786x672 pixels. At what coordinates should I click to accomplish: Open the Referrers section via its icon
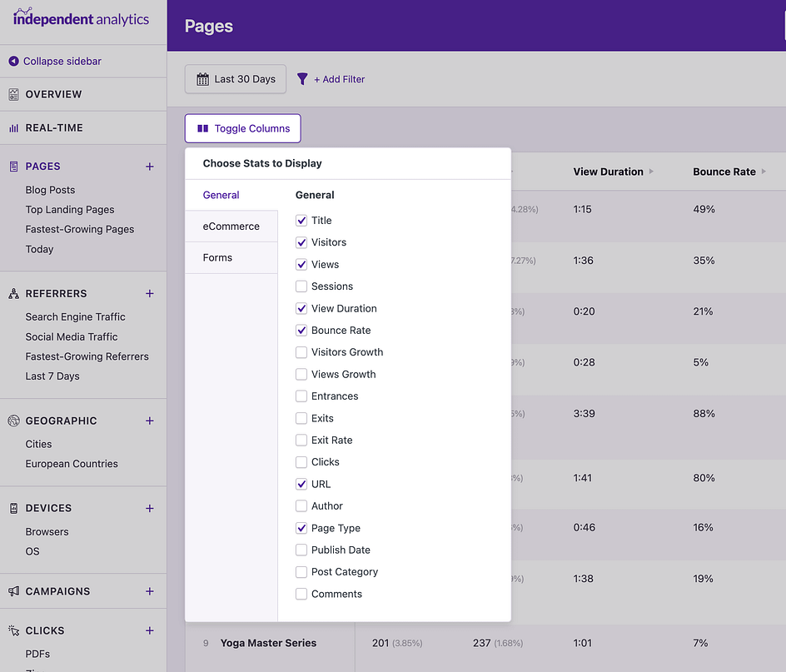coord(13,293)
